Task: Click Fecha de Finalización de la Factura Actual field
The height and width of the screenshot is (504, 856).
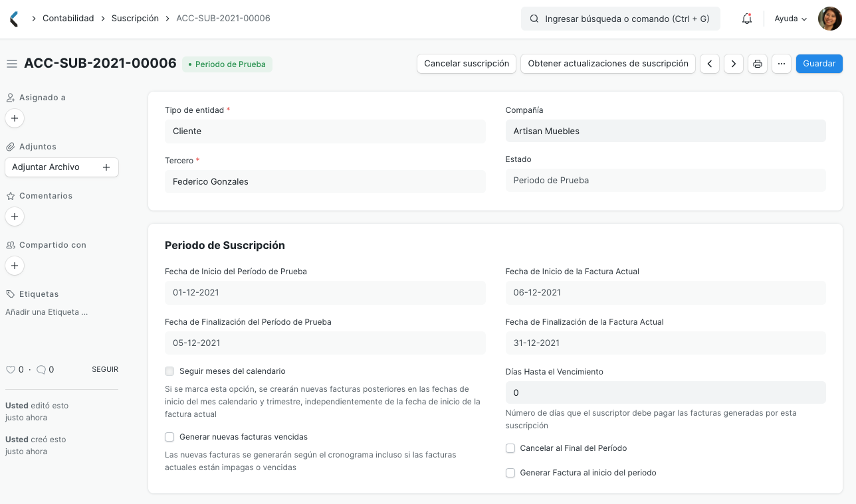Action: coord(665,343)
